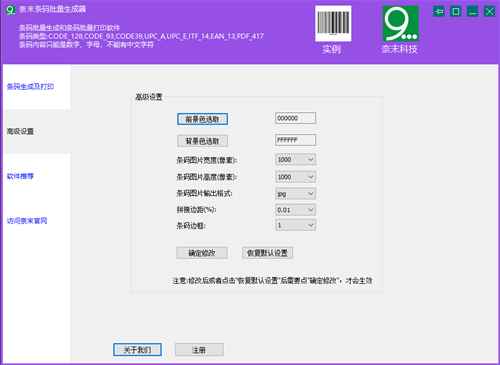Click the 条码图片输出格式 label
The height and width of the screenshot is (365, 500).
click(204, 193)
